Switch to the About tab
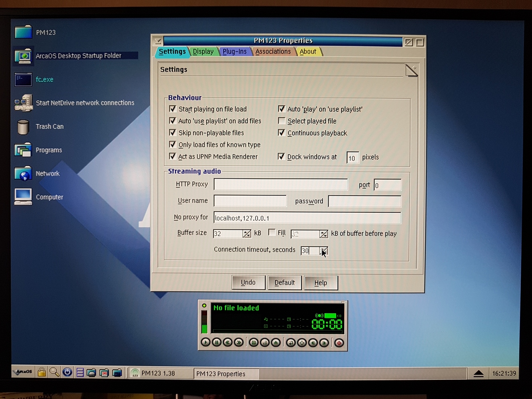The height and width of the screenshot is (399, 532). click(308, 51)
